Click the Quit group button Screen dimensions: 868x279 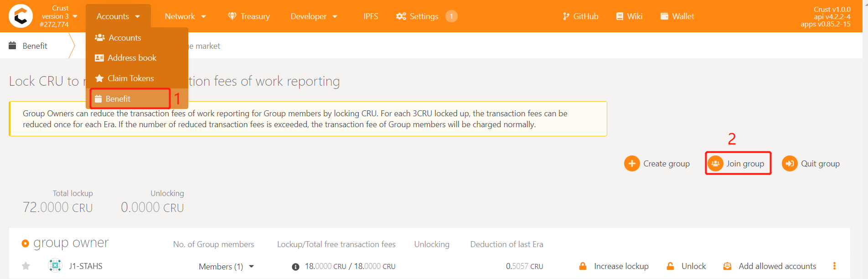pos(811,164)
